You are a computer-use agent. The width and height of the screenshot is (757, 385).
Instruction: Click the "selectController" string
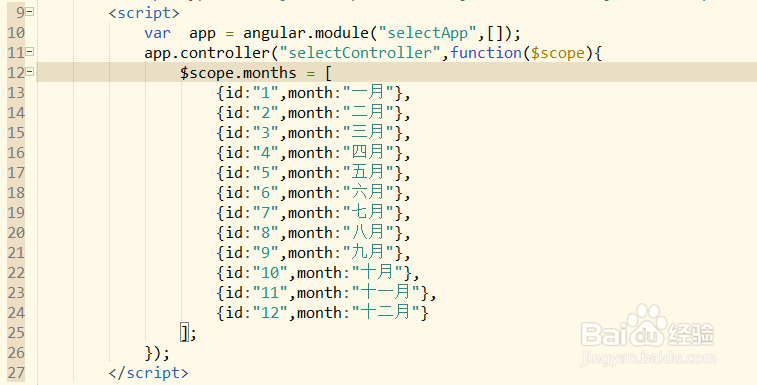pos(360,53)
